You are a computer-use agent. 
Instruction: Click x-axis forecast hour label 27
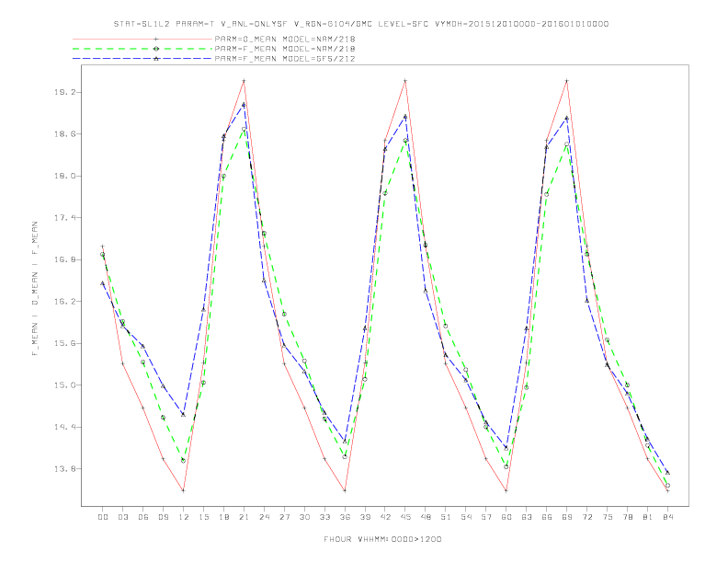[284, 517]
